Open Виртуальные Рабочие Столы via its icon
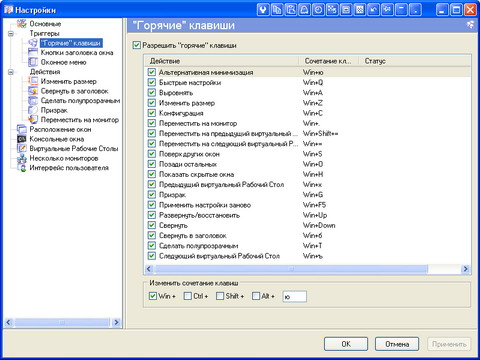This screenshot has width=480, height=360. 22,148
